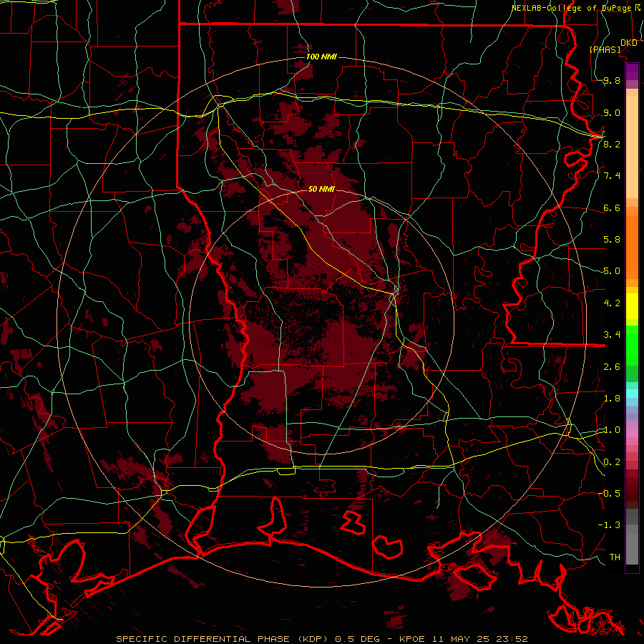The width and height of the screenshot is (644, 644).
Task: Click the DKD legend title
Action: (x=628, y=43)
